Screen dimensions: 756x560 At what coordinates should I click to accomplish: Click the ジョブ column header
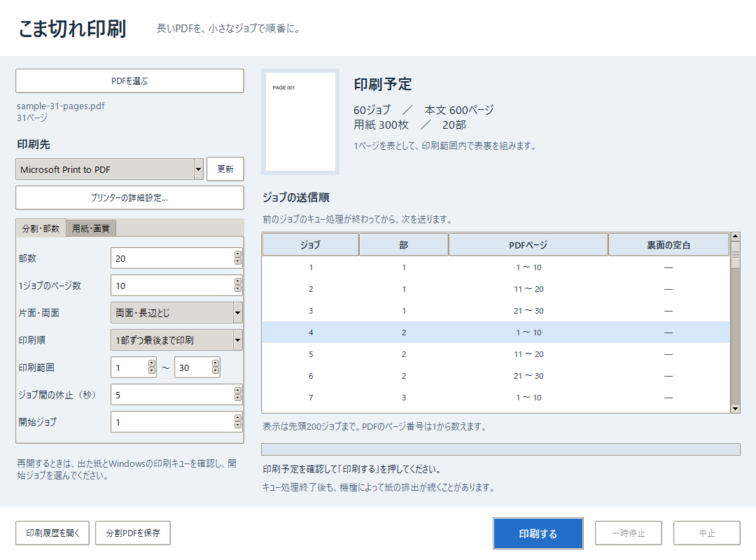point(311,245)
